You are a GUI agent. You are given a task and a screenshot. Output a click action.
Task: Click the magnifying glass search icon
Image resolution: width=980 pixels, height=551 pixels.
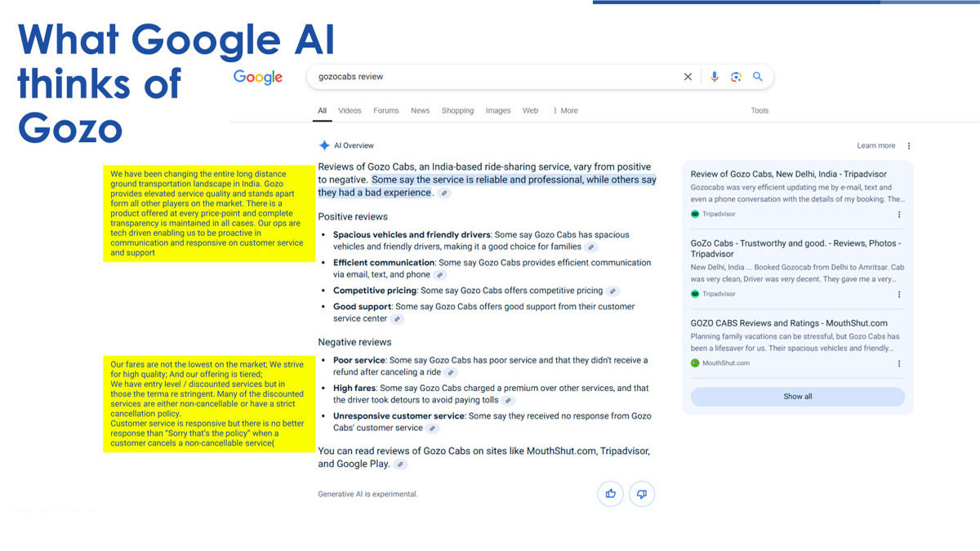(x=758, y=77)
